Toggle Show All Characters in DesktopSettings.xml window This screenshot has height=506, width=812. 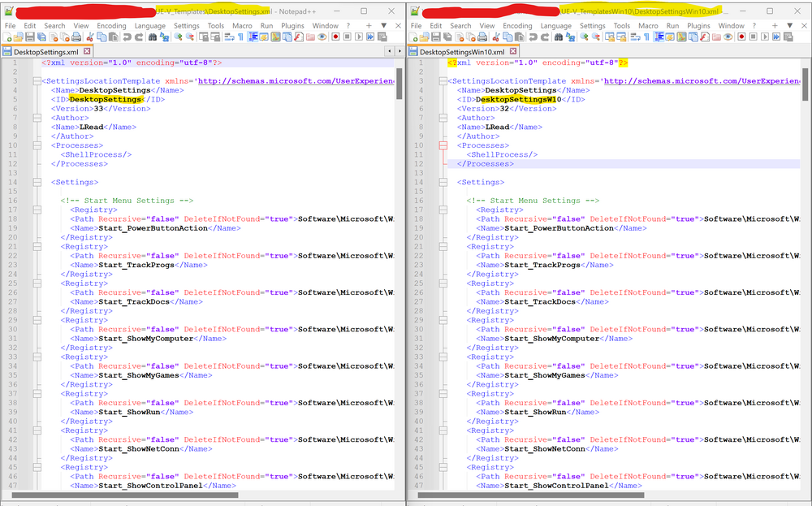tap(240, 37)
